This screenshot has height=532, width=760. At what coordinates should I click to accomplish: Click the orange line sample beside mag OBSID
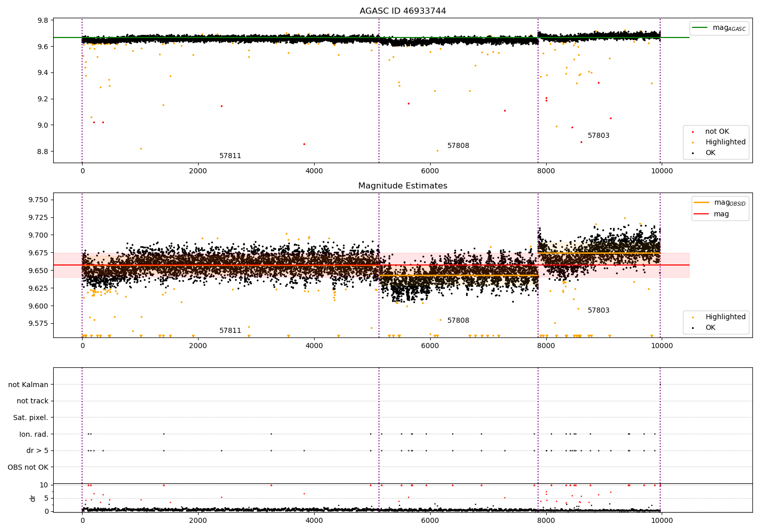point(701,203)
